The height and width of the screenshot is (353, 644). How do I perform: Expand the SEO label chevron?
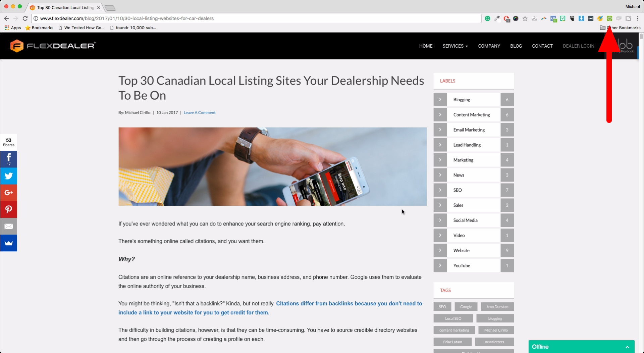click(440, 190)
